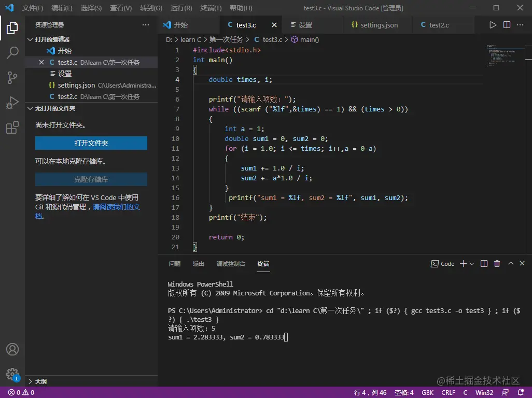Split the editor to the right
The width and height of the screenshot is (532, 398).
507,25
